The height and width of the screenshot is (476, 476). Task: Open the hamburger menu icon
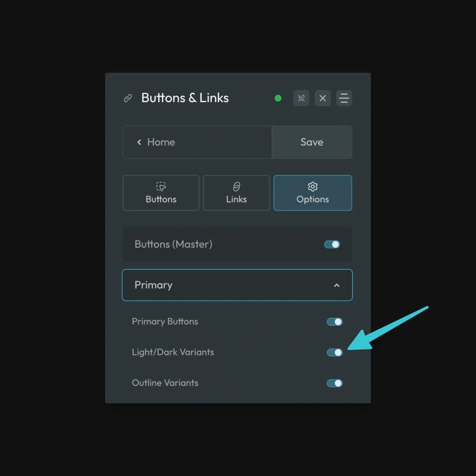[x=344, y=98]
